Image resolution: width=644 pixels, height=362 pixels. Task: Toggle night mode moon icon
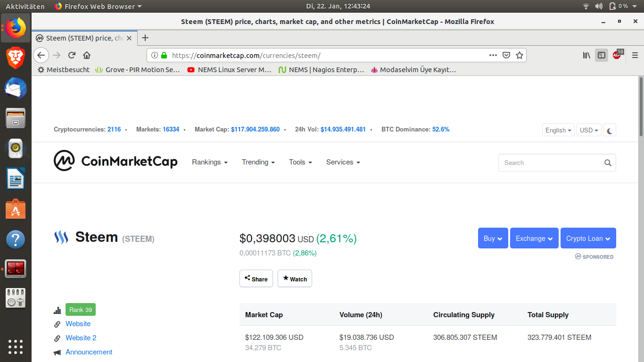click(610, 130)
